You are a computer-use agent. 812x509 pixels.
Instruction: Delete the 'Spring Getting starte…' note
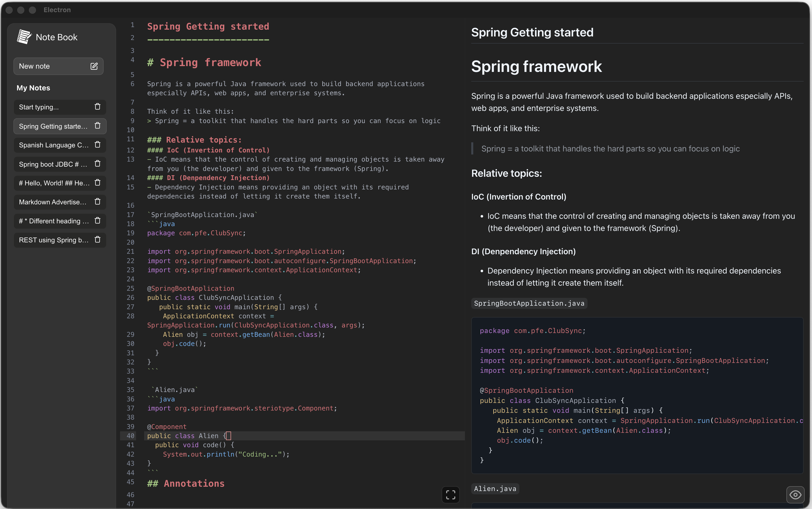pyautogui.click(x=98, y=126)
